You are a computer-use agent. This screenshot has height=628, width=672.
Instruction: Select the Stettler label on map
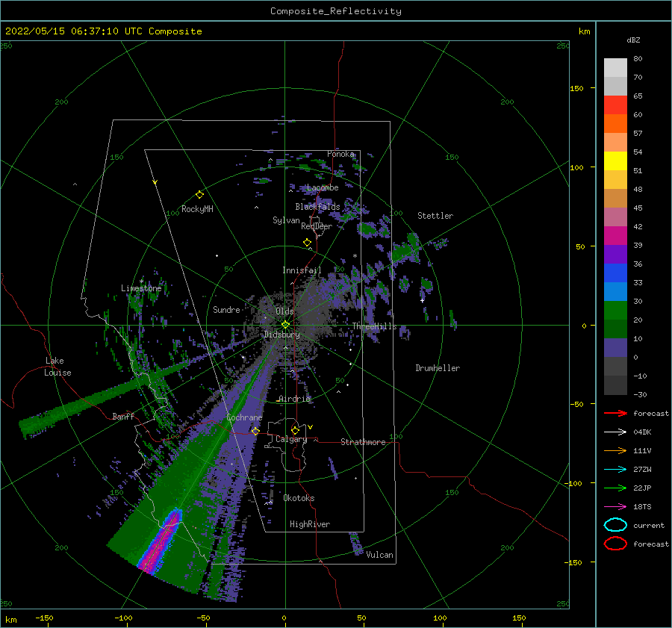pyautogui.click(x=435, y=216)
